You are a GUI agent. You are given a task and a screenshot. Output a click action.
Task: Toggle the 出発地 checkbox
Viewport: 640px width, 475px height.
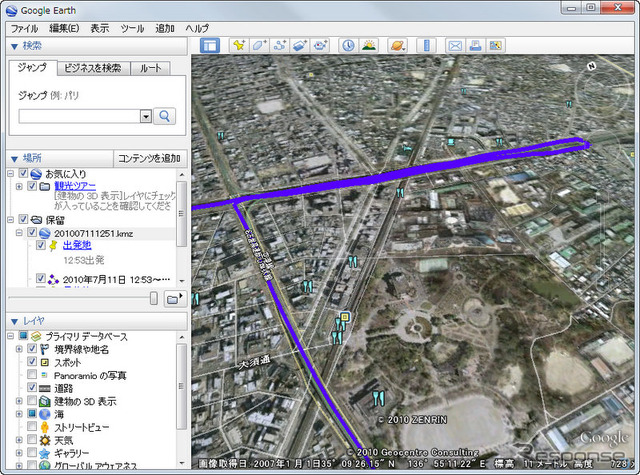click(x=41, y=245)
